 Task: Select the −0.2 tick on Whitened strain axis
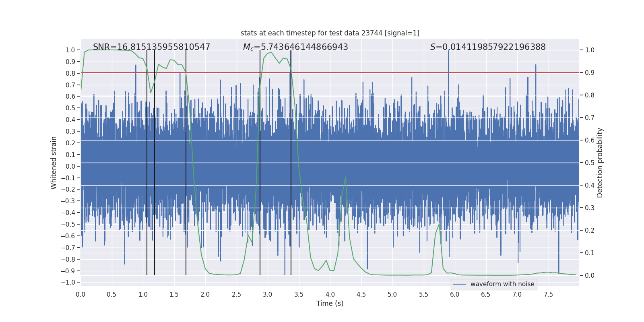(68, 189)
